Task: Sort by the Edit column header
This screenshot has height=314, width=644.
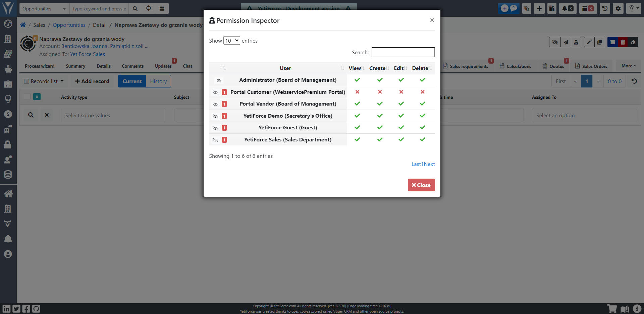Action: pos(400,68)
